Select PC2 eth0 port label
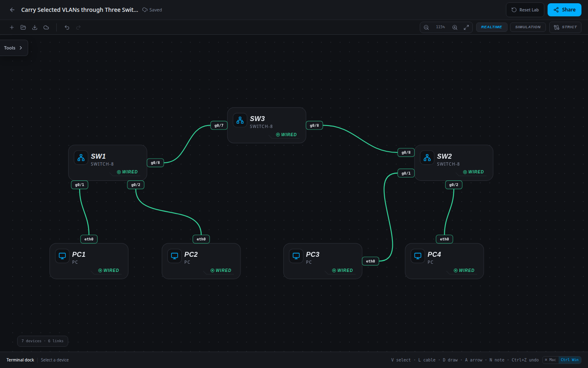Screen dimensions: 588x368 click(201, 239)
